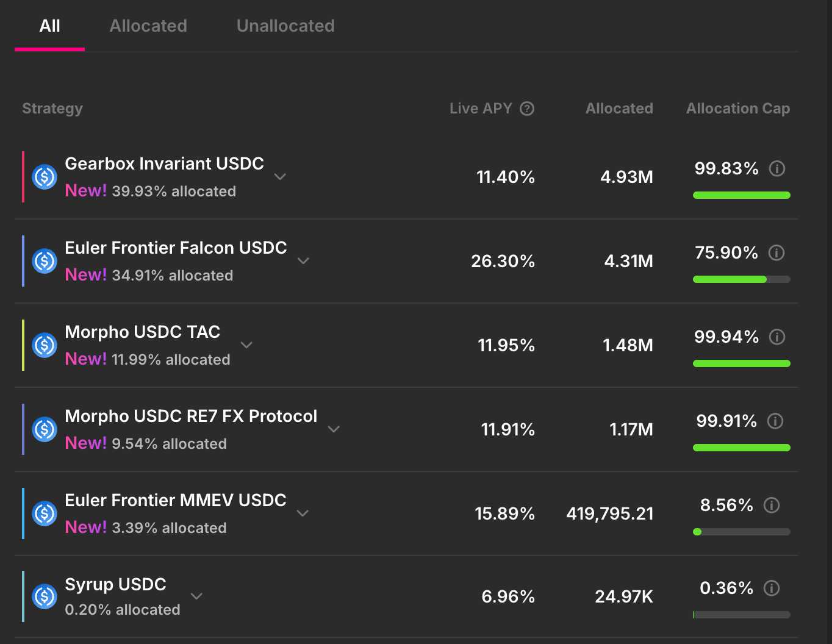Click USDC coin icon for Syrup USDC
Screen dimensions: 832x644
click(45, 596)
